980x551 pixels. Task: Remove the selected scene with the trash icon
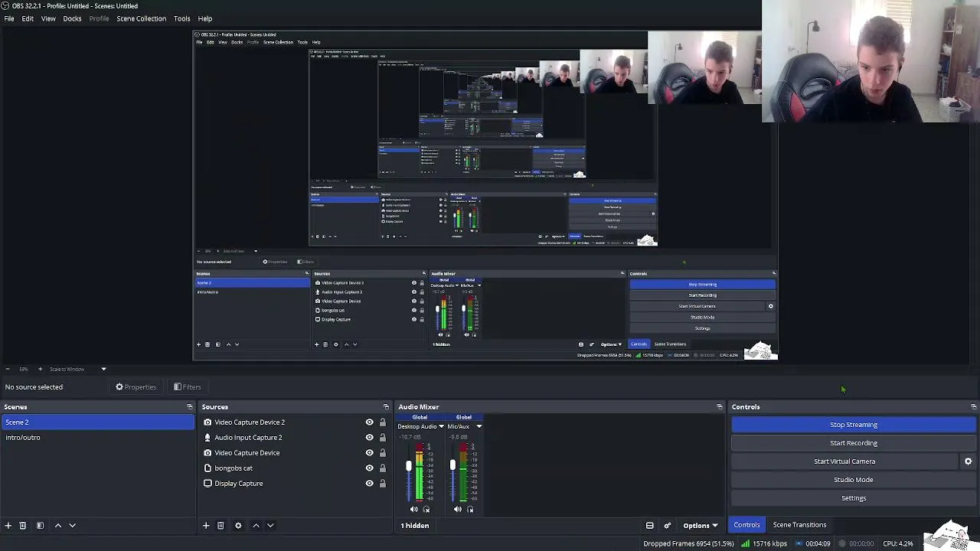[x=23, y=526]
